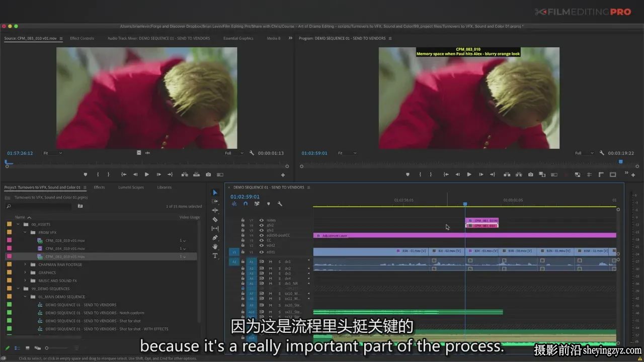
Task: Click Extract button in Program monitor
Action: pos(518,174)
